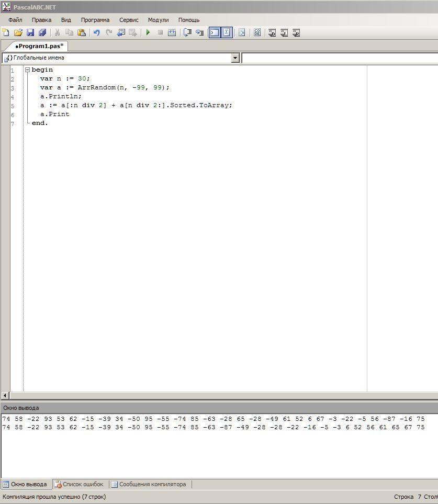Navigate backward with the blue arrow icon
This screenshot has width=438, height=504.
click(x=121, y=32)
